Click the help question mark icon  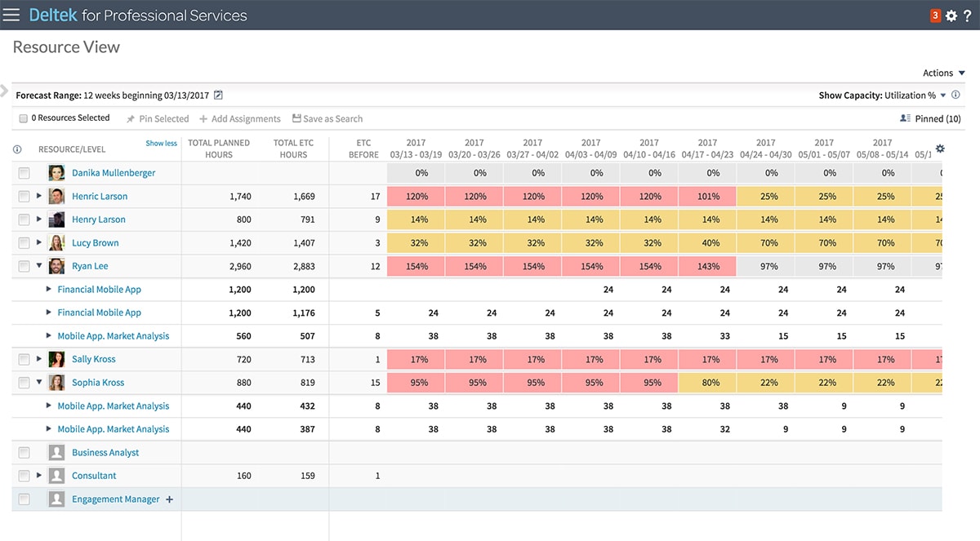click(968, 16)
